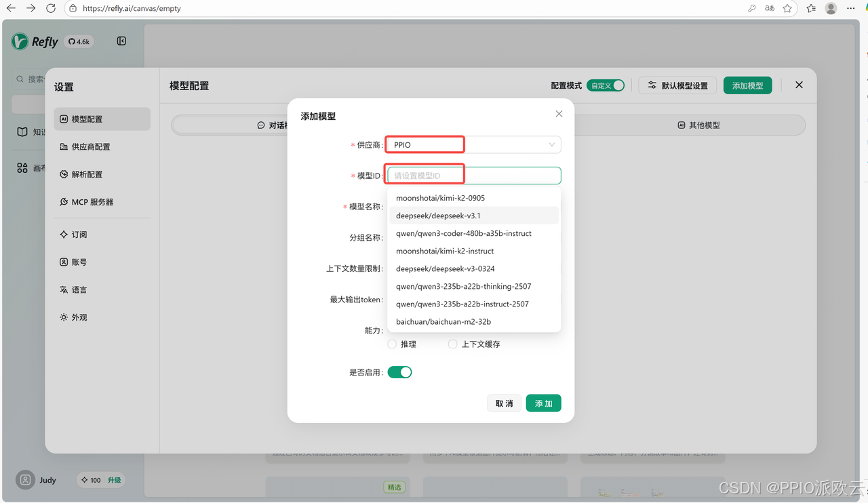Click the browser forward arrow

point(31,8)
